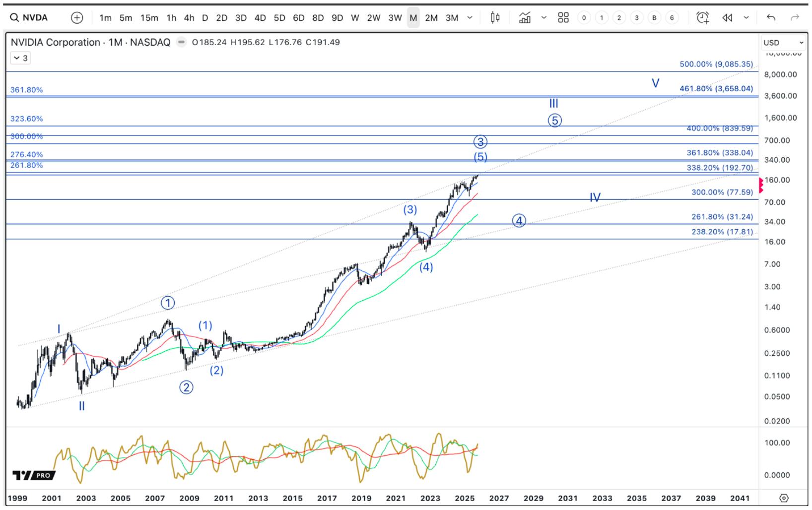Select the 15m interval
The image size is (812, 510).
149,18
